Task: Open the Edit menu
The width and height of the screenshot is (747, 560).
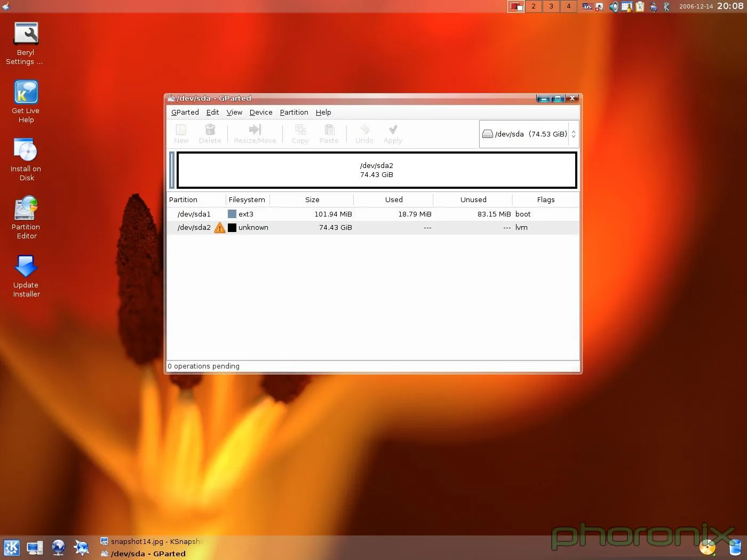Action: (212, 112)
